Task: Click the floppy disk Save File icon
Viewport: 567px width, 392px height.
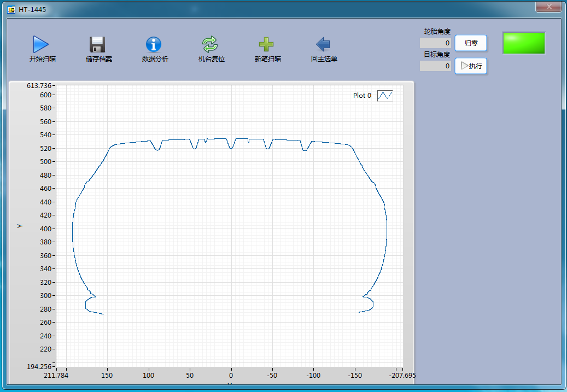Action: click(97, 44)
